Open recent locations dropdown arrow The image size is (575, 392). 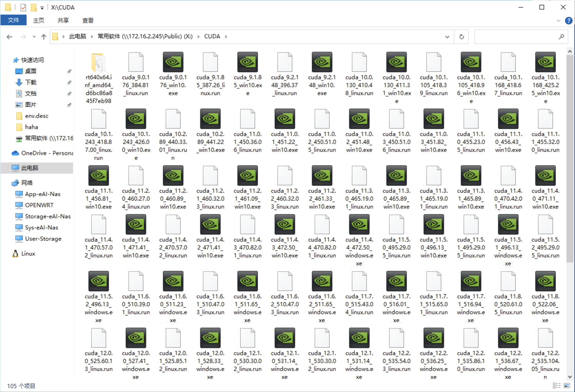34,37
